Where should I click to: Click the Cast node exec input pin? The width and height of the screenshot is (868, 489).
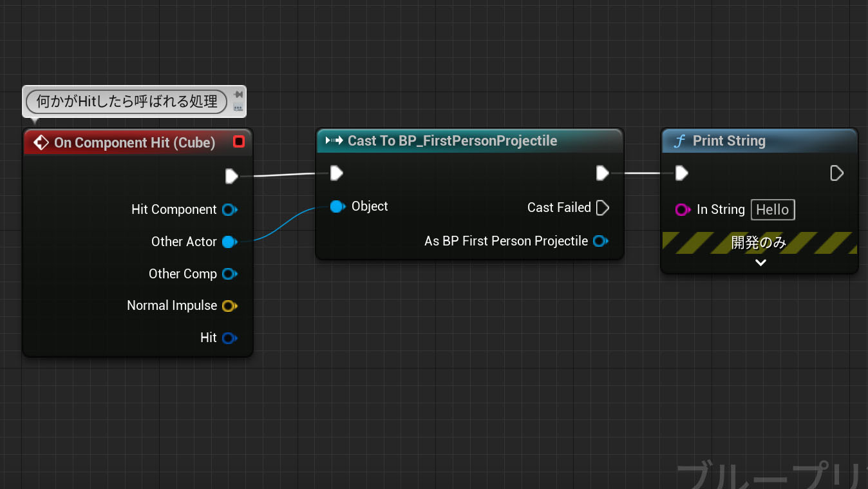[x=336, y=173]
